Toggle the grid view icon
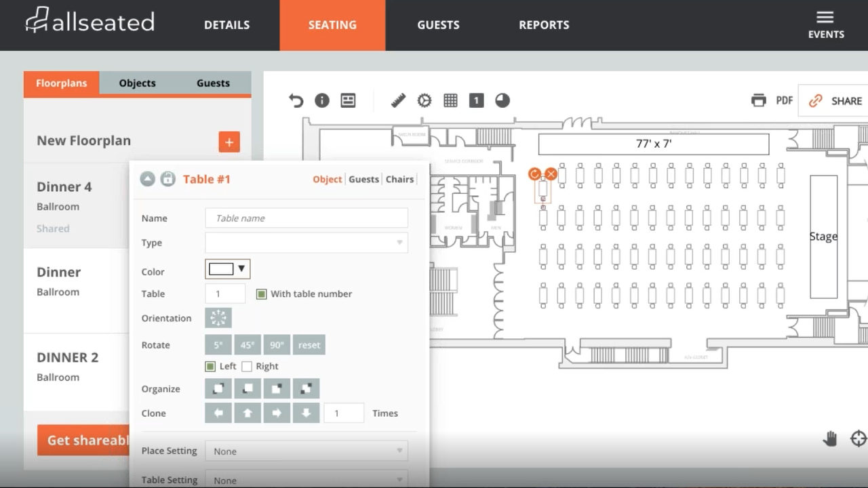This screenshot has width=868, height=488. [x=450, y=100]
